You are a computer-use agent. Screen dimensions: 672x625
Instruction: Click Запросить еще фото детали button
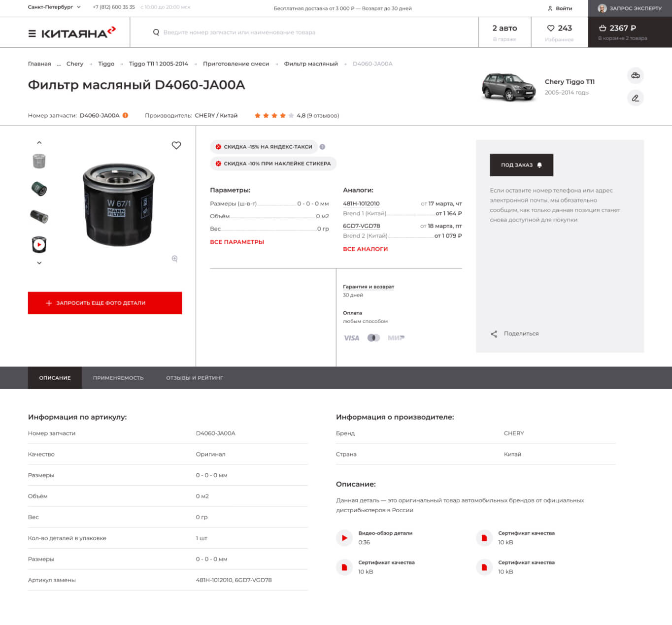pos(105,303)
